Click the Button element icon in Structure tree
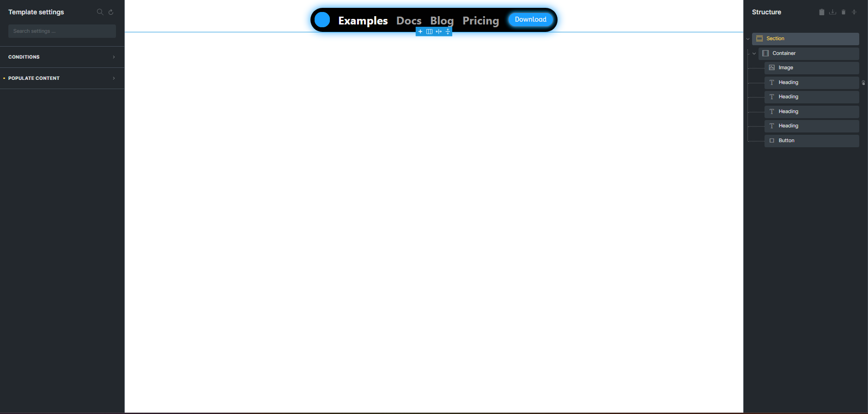 pyautogui.click(x=771, y=141)
